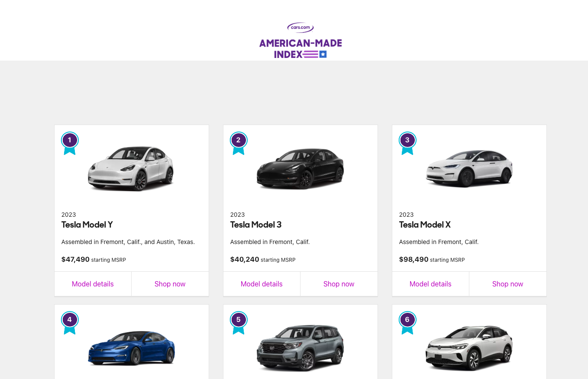588x379 pixels.
Task: Click the blue Tesla sedan image
Action: tap(131, 348)
